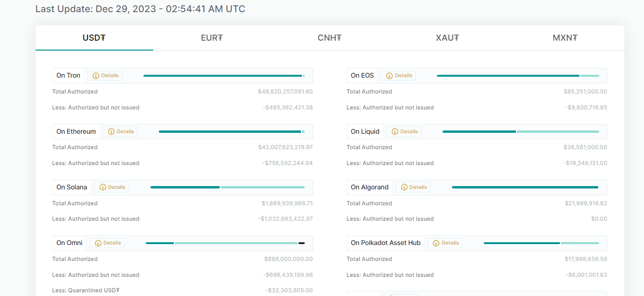Select the On Algorand label
Image resolution: width=644 pixels, height=296 pixels.
coord(370,188)
